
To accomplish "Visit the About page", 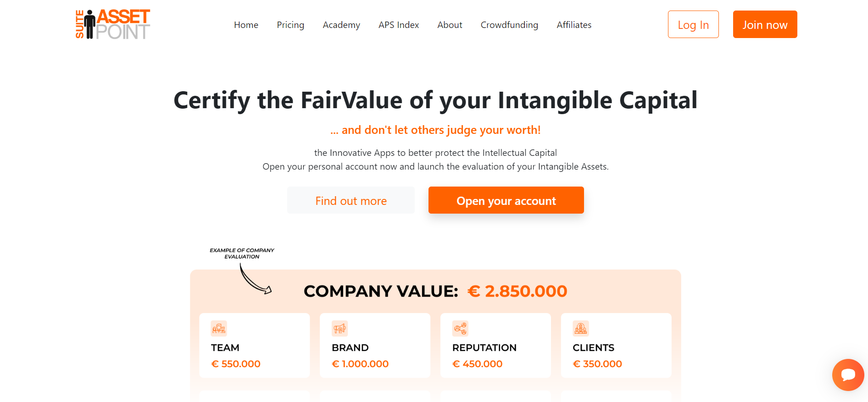I will pyautogui.click(x=450, y=25).
